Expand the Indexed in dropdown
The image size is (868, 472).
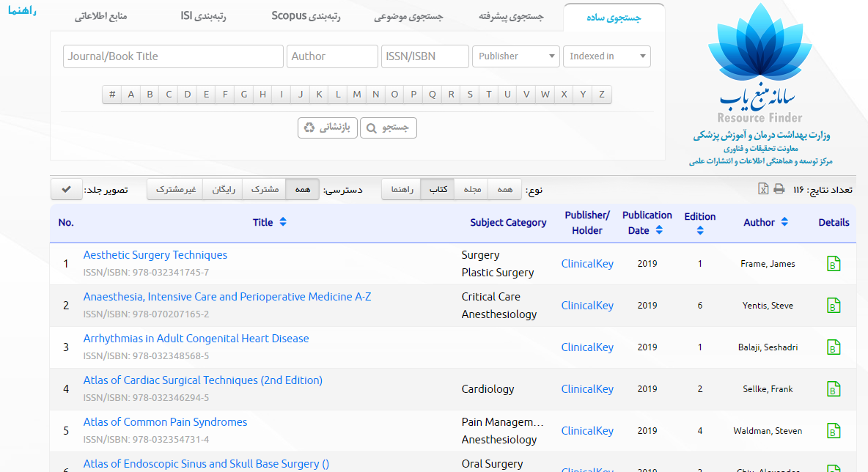point(606,56)
